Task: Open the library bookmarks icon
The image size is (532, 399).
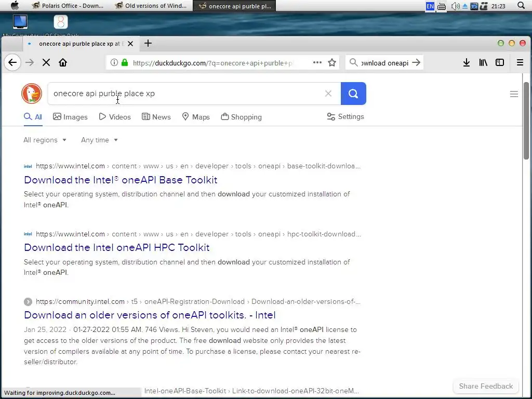Action: pyautogui.click(x=483, y=62)
